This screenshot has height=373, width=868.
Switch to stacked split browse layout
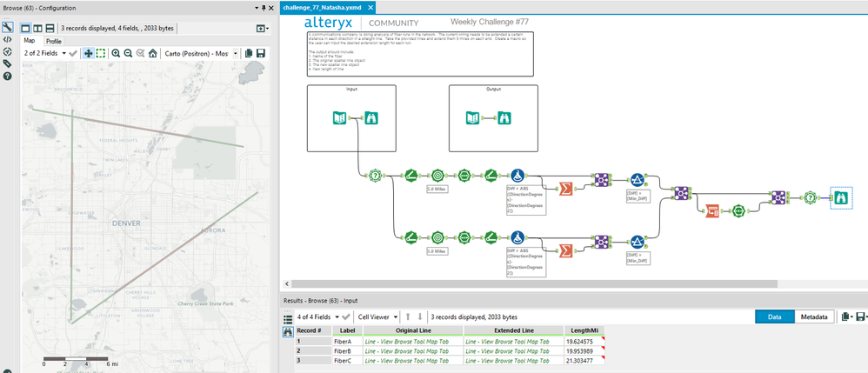(50, 28)
